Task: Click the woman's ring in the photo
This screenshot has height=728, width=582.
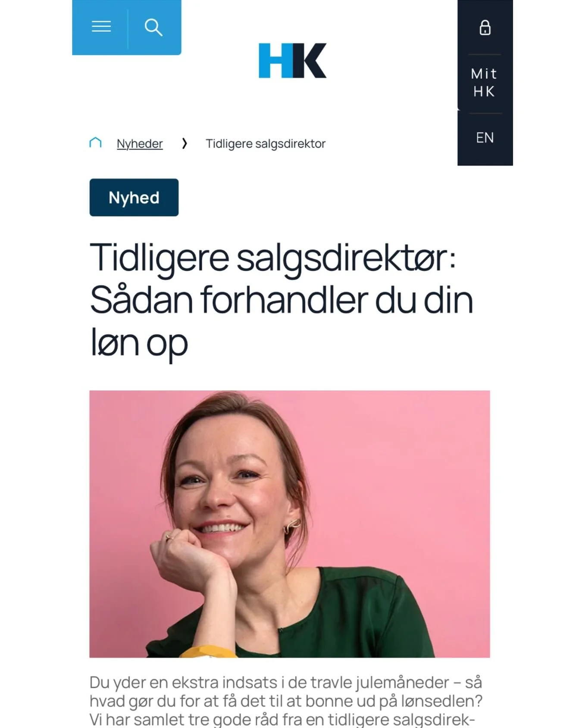Action: click(x=169, y=537)
